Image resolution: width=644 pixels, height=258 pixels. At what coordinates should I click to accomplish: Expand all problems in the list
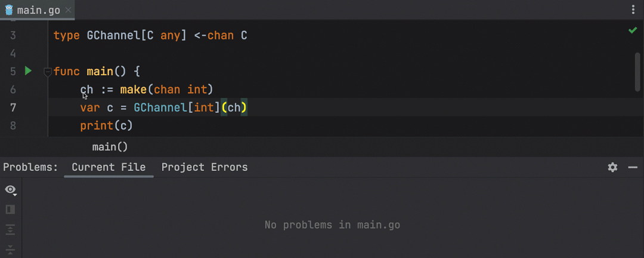[10, 229]
